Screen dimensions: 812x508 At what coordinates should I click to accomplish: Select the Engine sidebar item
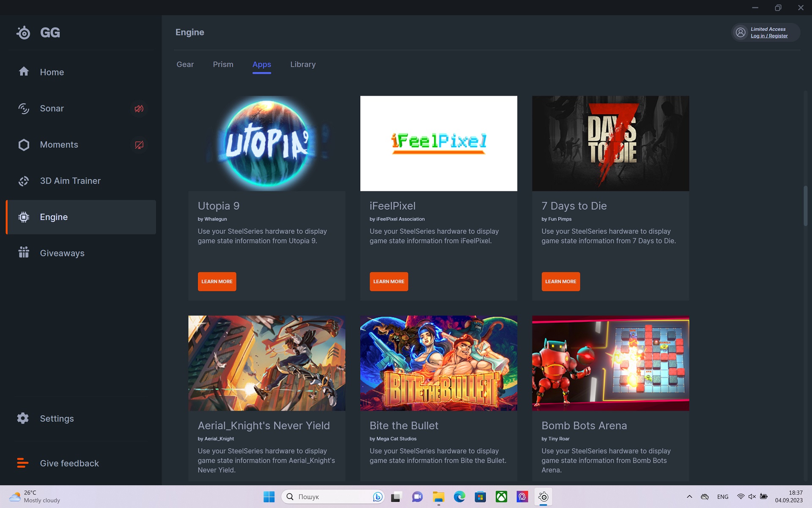coord(81,217)
